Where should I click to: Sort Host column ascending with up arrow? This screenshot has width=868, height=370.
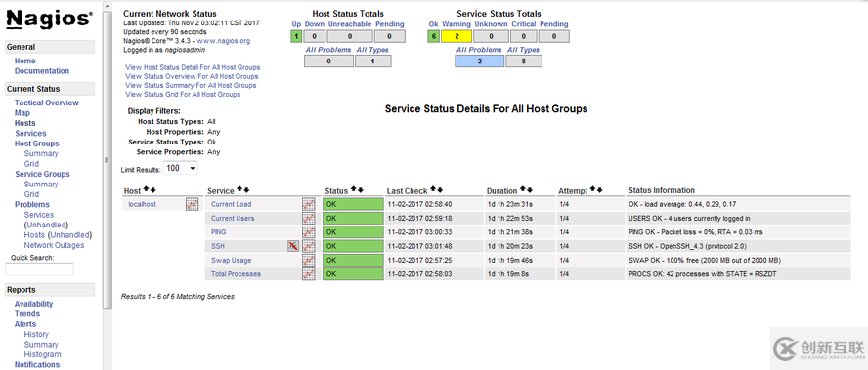147,189
